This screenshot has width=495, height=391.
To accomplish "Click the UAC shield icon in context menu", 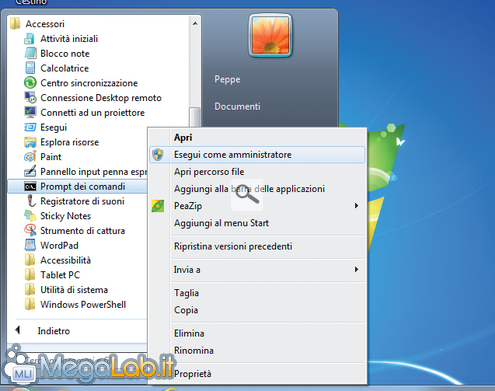I will click(158, 155).
